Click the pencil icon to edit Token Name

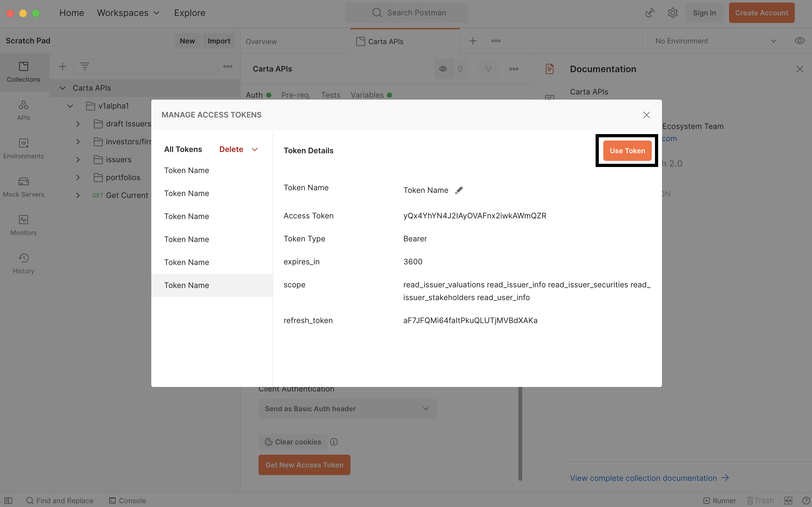click(459, 191)
